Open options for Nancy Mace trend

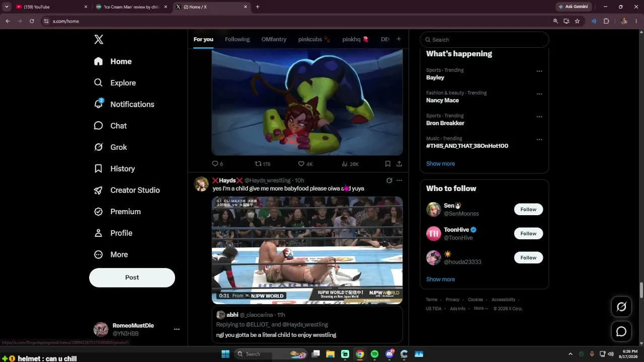pyautogui.click(x=539, y=94)
